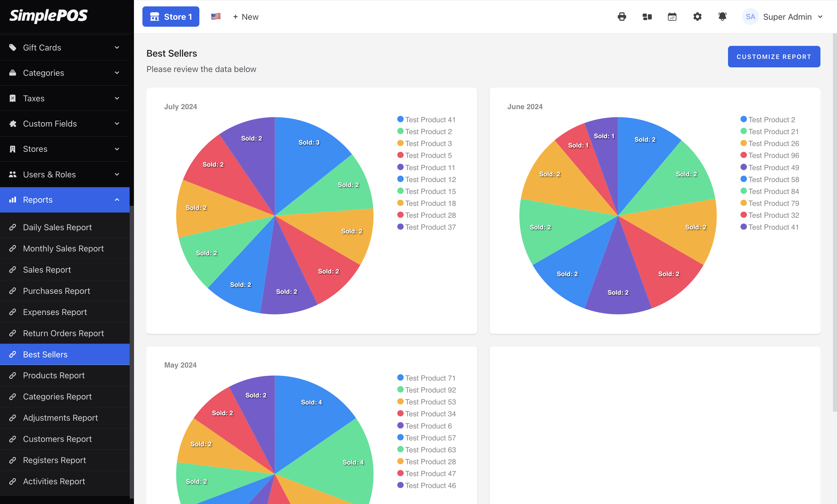Screen dimensions: 837x504
Task: Click the Gift Cards tag icon
Action: (x=12, y=48)
